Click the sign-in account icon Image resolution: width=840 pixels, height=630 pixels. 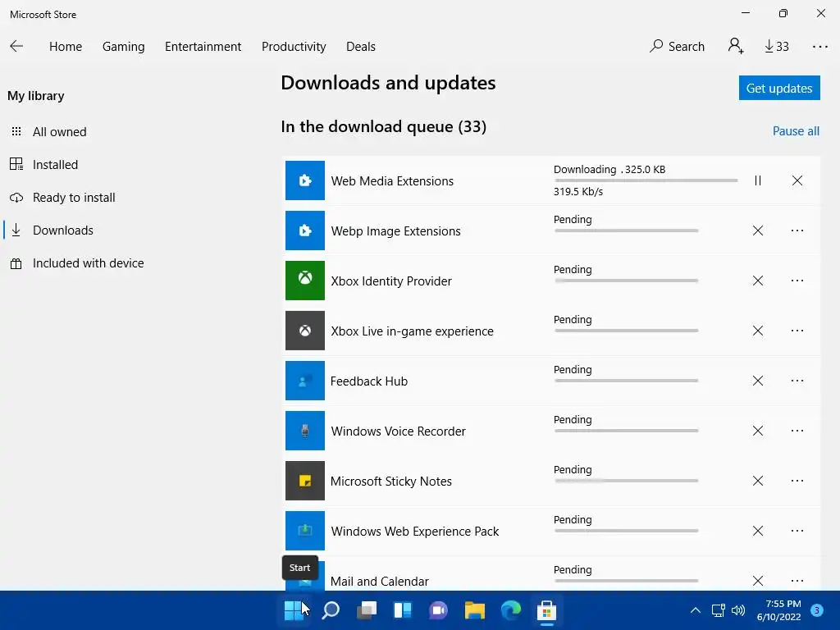(x=736, y=46)
